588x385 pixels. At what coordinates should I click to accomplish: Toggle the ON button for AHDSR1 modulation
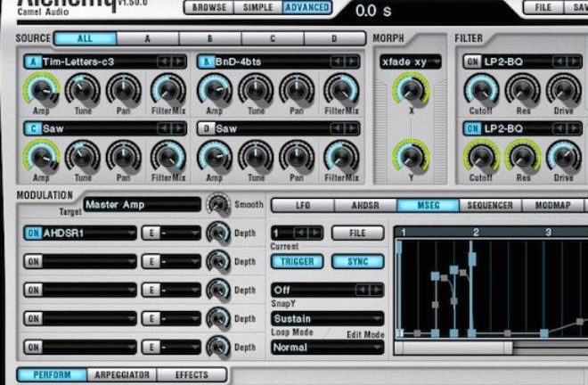[x=33, y=233]
